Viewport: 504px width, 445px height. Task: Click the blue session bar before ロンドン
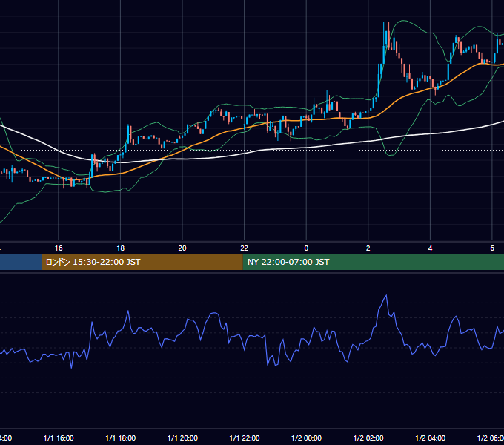[x=21, y=262]
